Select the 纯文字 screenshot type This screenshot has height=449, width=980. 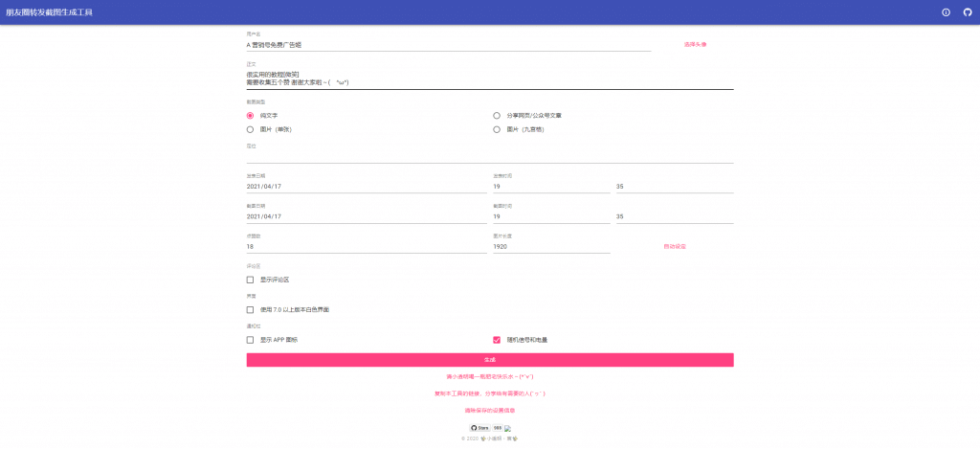[x=251, y=115]
